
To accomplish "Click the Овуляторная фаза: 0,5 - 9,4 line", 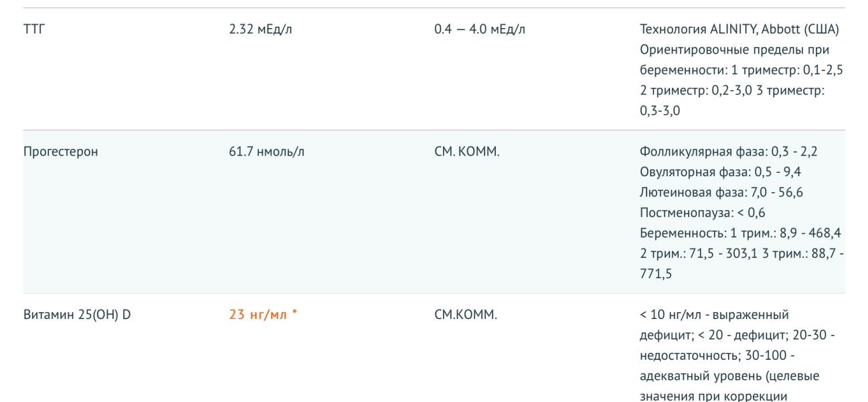I will [725, 172].
